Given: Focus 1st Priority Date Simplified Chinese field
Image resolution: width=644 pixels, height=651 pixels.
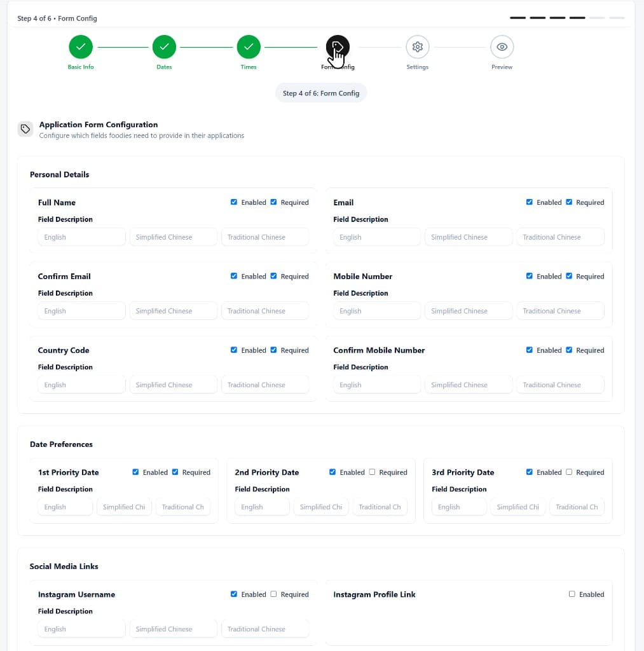Looking at the screenshot, I should pos(124,507).
